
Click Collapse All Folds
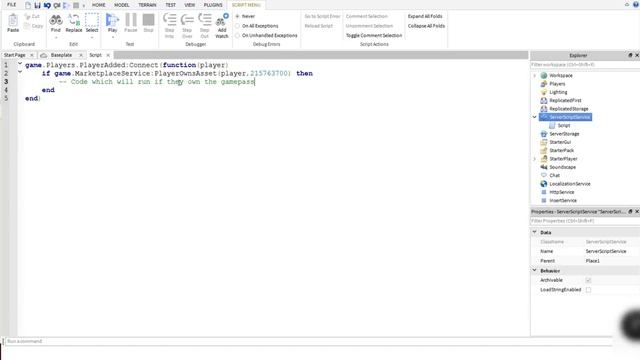click(426, 26)
